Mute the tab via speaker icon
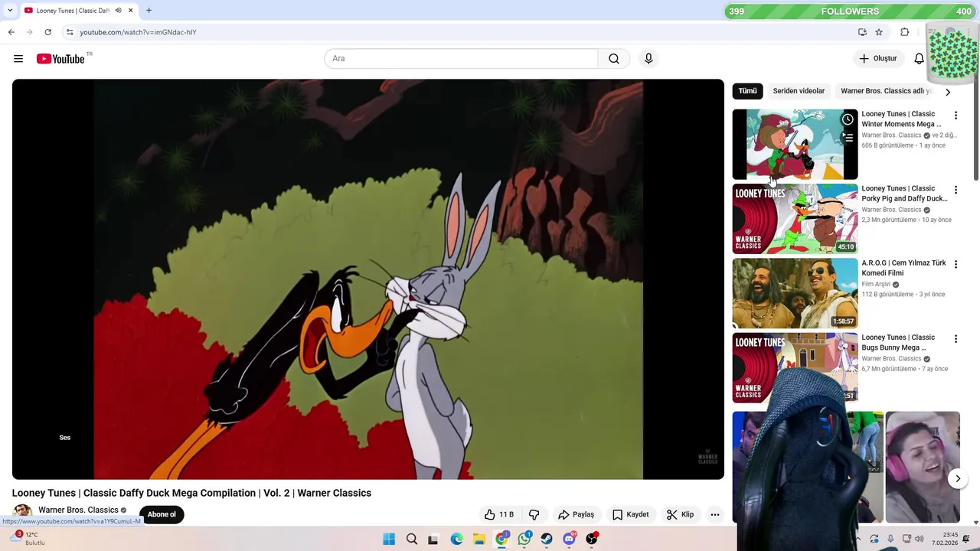 point(118,11)
